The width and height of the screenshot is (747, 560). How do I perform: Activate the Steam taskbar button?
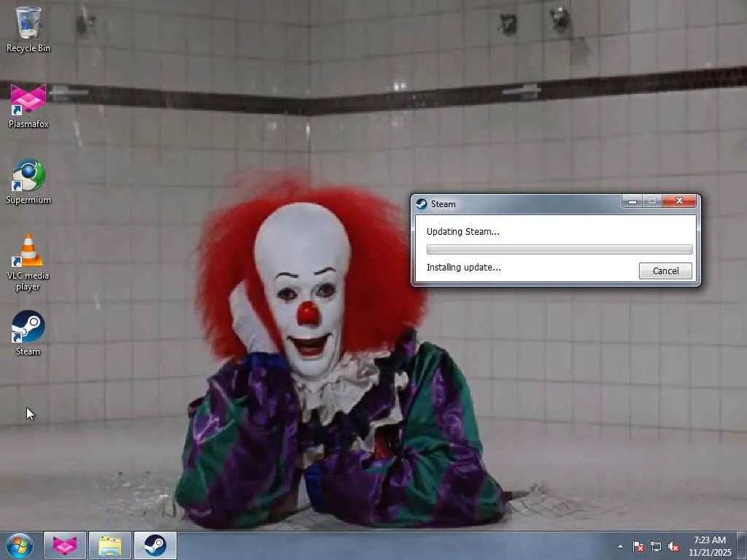(155, 545)
